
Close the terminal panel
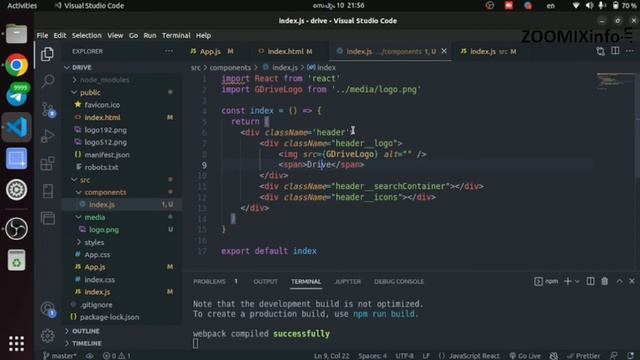click(632, 281)
